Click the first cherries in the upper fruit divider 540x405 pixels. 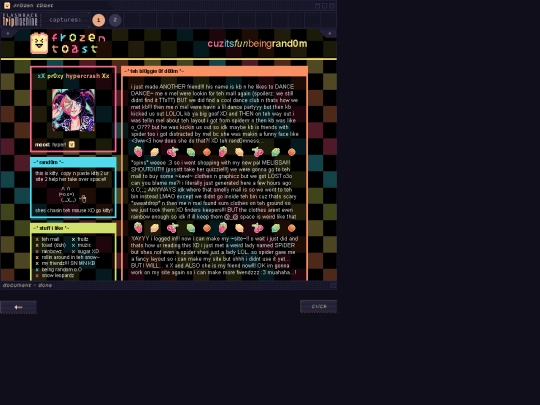pyautogui.click(x=172, y=152)
